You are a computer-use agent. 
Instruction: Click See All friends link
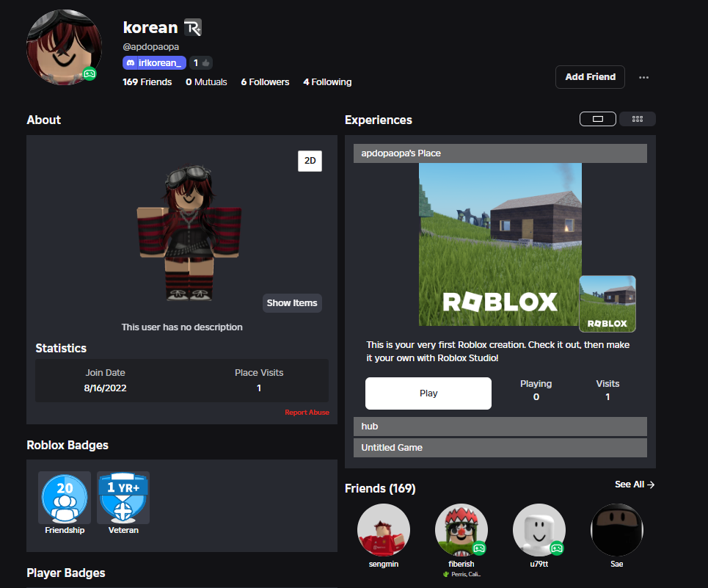pos(635,484)
